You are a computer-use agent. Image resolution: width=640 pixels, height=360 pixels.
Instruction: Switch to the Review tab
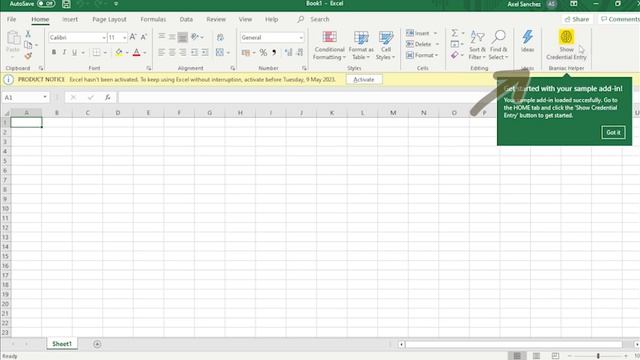click(x=216, y=19)
